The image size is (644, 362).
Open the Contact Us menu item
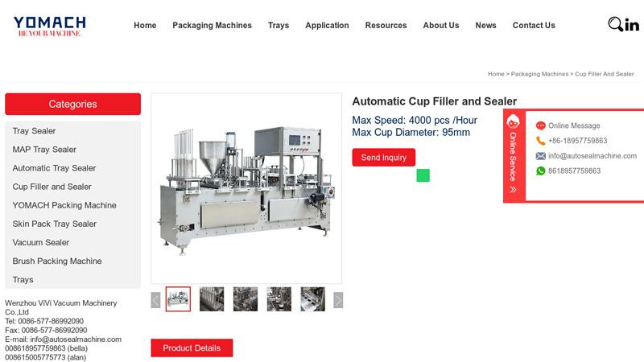(x=534, y=26)
